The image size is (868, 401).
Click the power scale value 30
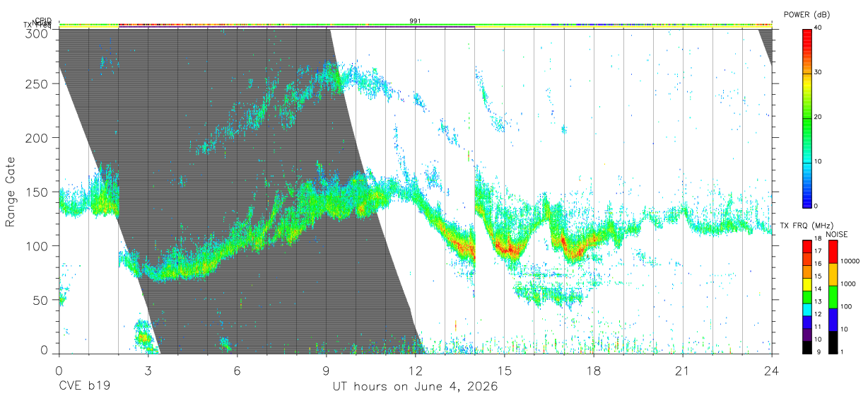819,73
